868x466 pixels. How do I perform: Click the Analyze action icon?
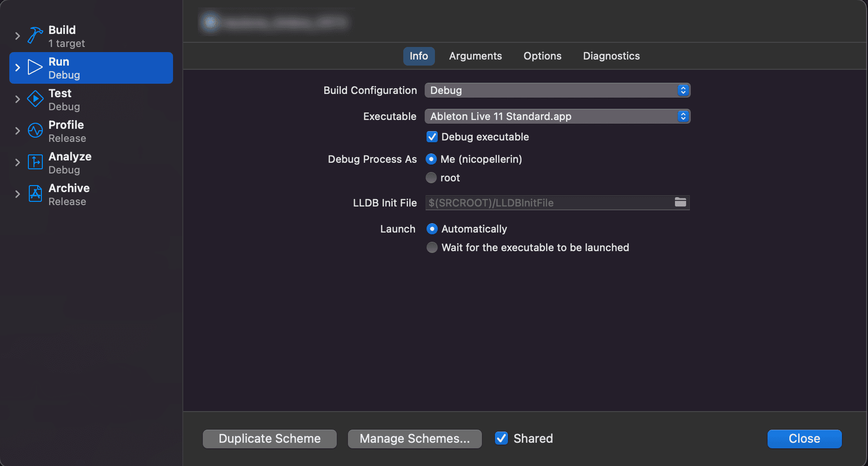coord(35,162)
